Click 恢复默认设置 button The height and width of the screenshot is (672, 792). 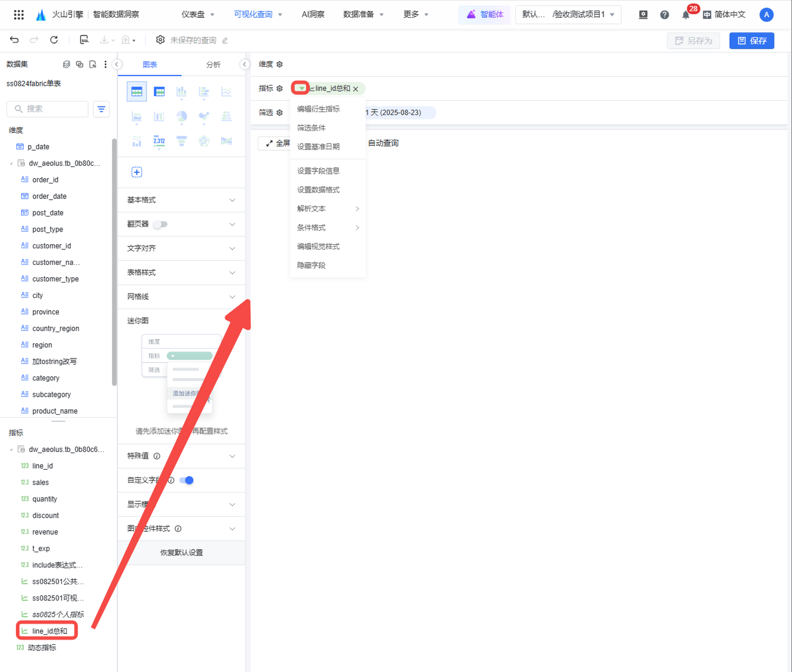coord(181,552)
